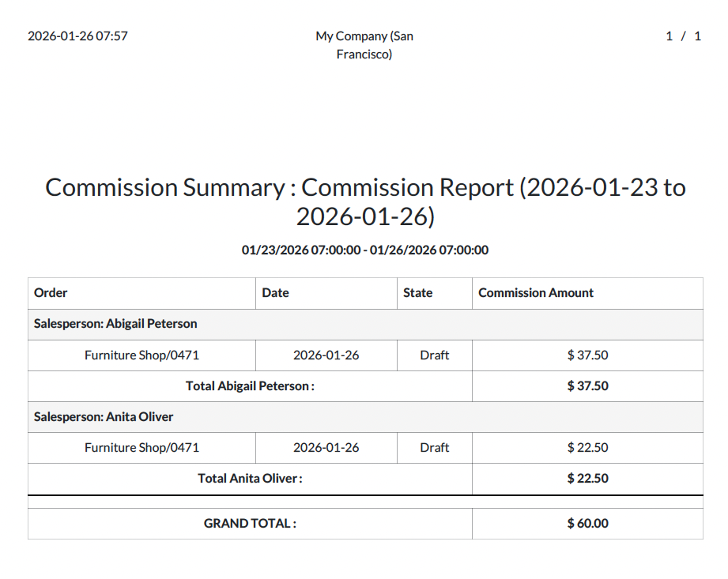Screen dimensions: 728x579
Task: Click the page number 1 / 1
Action: tap(683, 36)
